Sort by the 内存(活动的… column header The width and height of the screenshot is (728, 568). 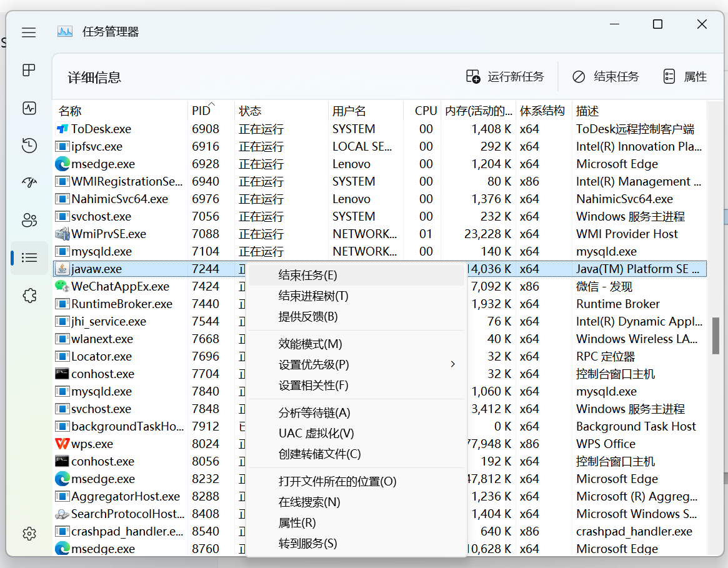point(478,111)
